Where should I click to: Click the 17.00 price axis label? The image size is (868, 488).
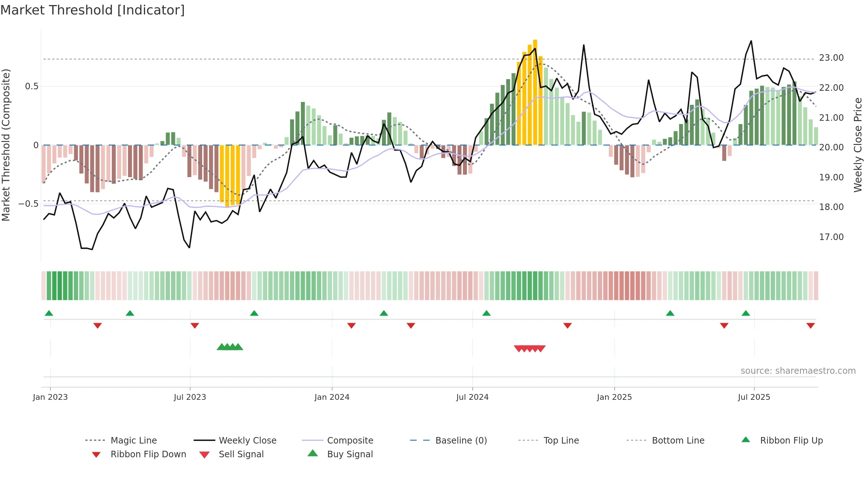point(831,237)
